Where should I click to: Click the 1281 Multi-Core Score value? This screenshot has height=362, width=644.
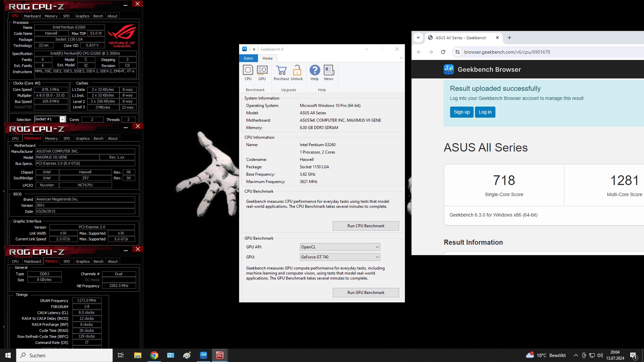[x=624, y=180]
